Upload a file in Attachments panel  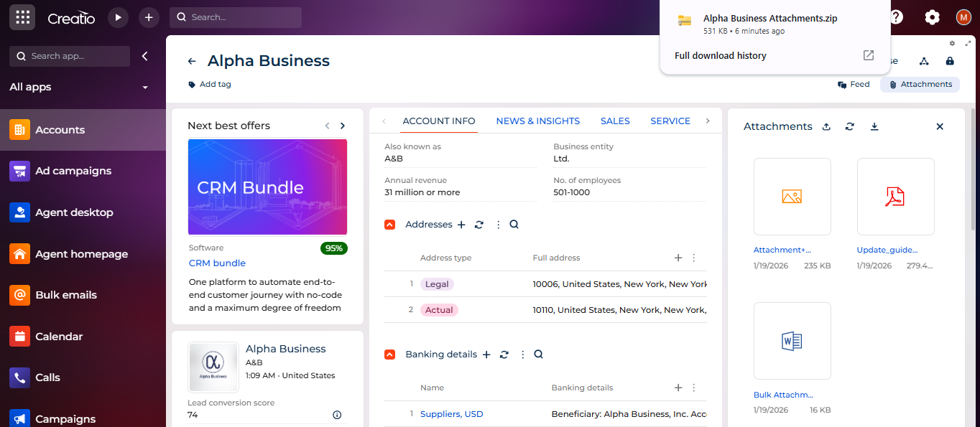(826, 126)
